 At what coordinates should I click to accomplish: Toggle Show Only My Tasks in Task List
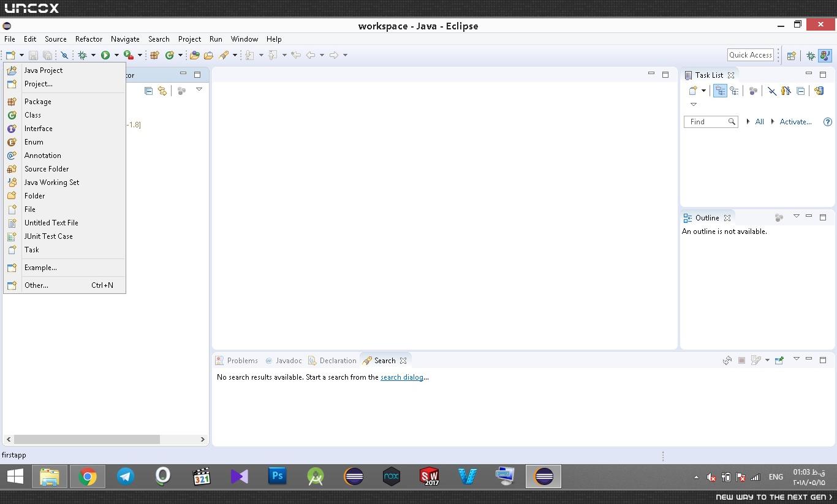[x=786, y=91]
